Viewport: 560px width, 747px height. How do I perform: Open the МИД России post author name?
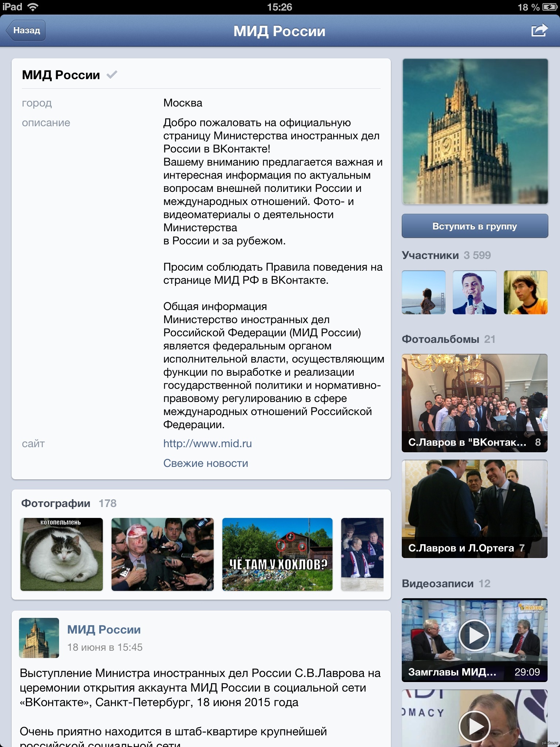[104, 630]
